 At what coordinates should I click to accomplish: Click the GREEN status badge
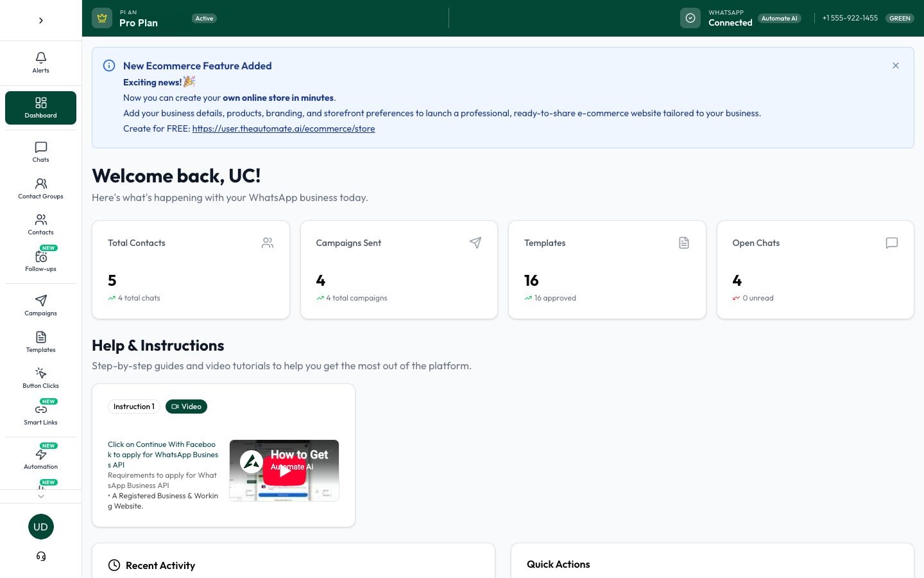coord(900,19)
